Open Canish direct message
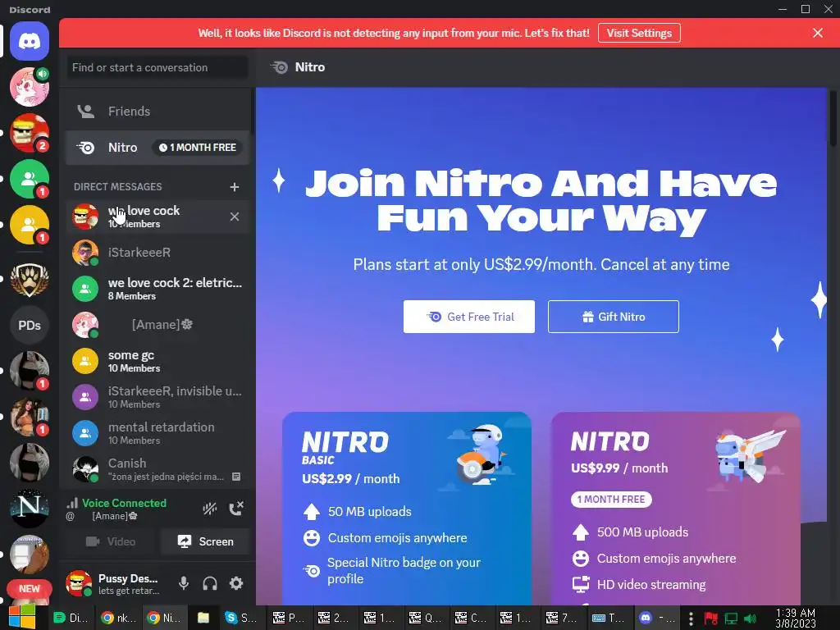 point(157,469)
